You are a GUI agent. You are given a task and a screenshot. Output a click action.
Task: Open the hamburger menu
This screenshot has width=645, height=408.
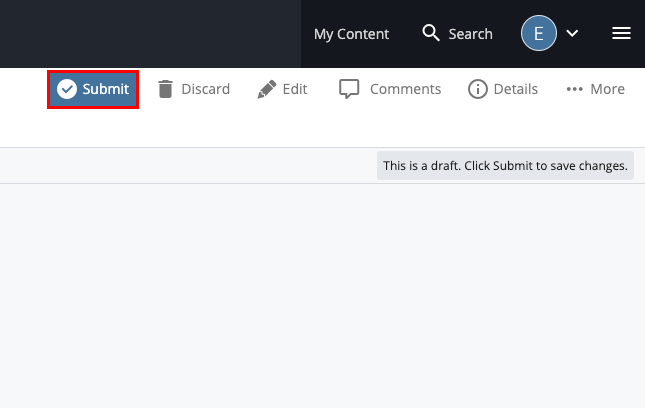621,33
